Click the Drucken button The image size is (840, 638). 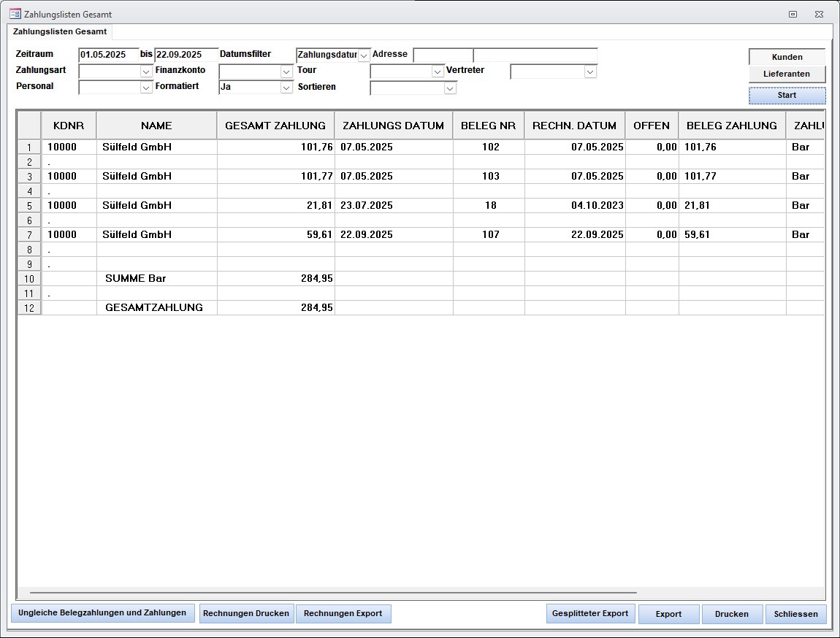(x=731, y=614)
